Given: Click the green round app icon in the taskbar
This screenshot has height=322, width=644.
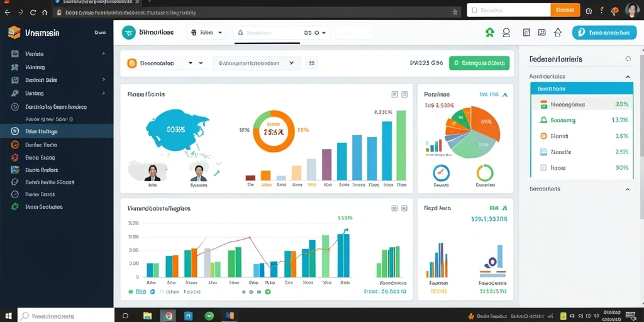Looking at the screenshot, I should (x=209, y=316).
